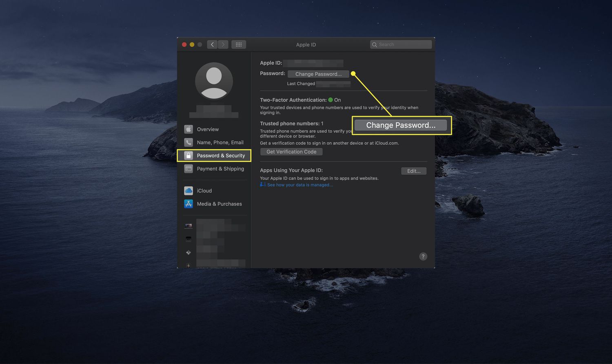Click the lock icon for Password & Security
The image size is (612, 364).
point(188,155)
